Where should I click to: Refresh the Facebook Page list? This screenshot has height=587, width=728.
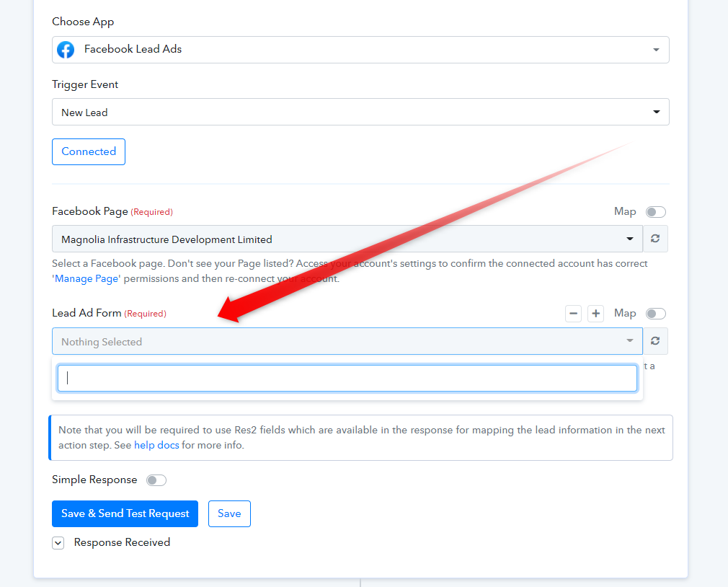(655, 239)
